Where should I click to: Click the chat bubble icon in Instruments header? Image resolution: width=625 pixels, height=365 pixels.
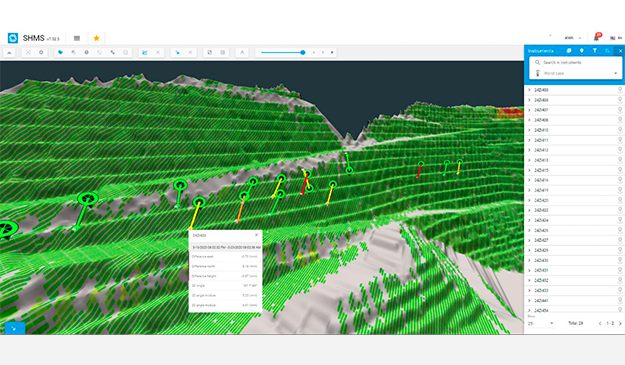(x=569, y=51)
